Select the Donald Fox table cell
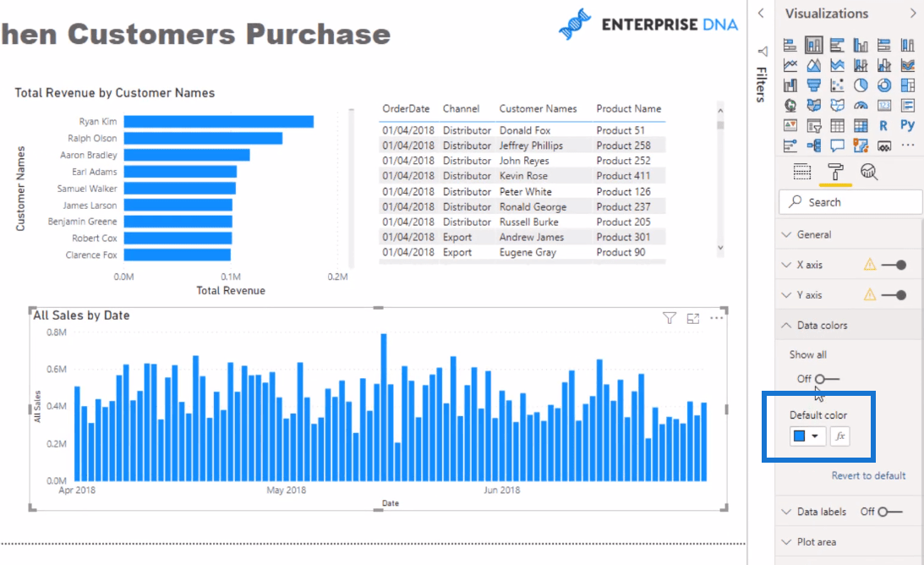The image size is (924, 565). point(524,130)
